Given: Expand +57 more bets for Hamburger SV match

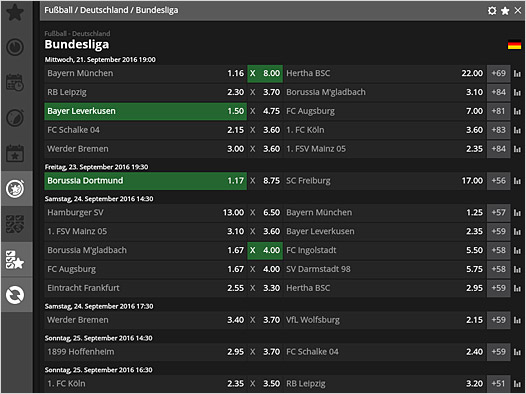Looking at the screenshot, I should coord(498,213).
